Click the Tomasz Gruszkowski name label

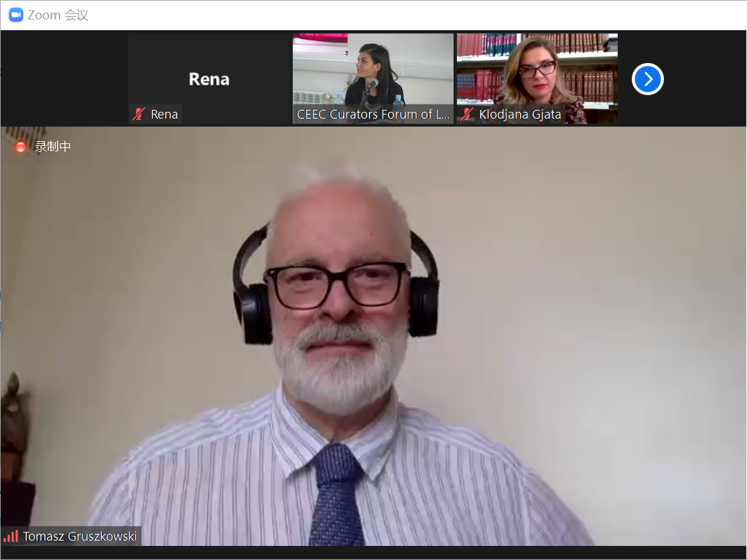point(80,537)
